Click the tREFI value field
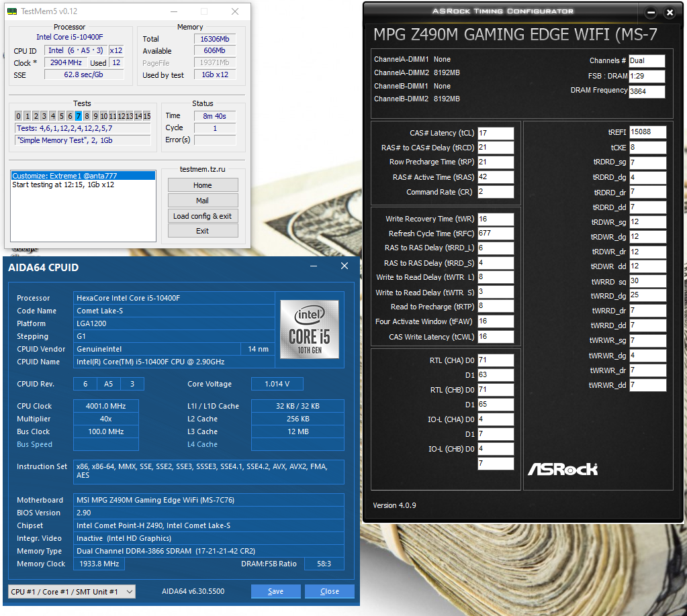687x616 pixels. pyautogui.click(x=647, y=132)
